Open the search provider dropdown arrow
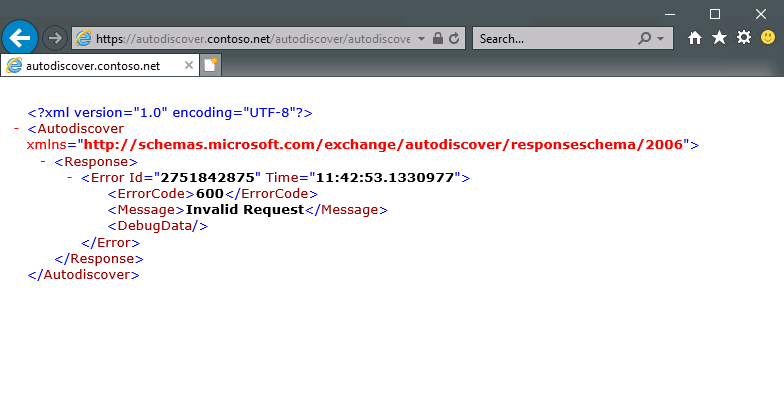The height and width of the screenshot is (413, 784). (x=661, y=38)
